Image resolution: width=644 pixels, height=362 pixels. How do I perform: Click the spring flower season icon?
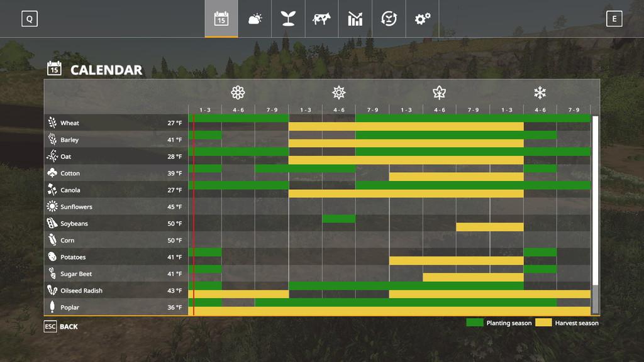(x=238, y=93)
